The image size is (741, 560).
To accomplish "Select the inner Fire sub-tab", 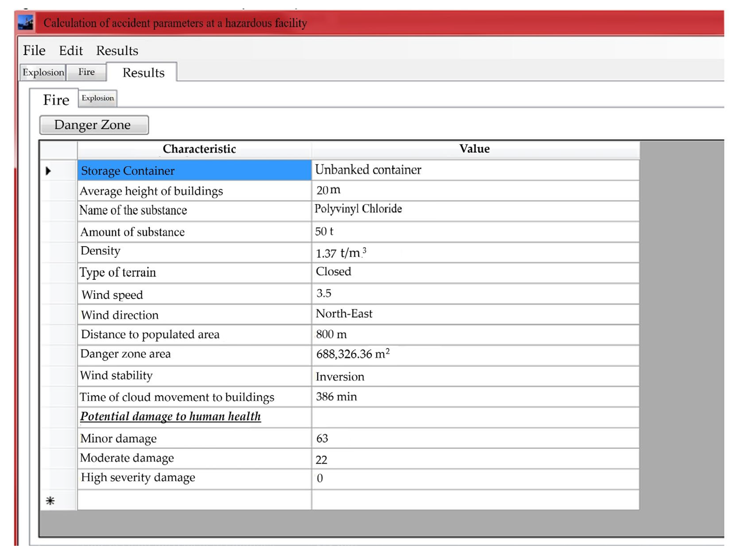I will pyautogui.click(x=56, y=100).
